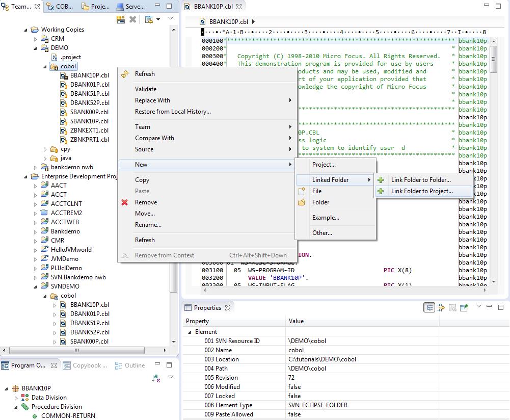Screen dimensions: 510x420
Task: Click the ZBNKEXT1.cbl file icon
Action: [64, 130]
